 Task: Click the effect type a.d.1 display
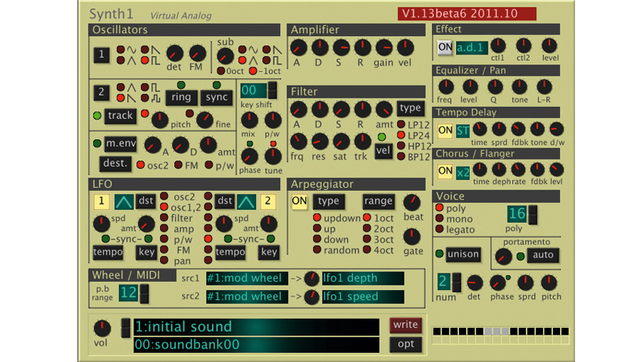(x=471, y=48)
